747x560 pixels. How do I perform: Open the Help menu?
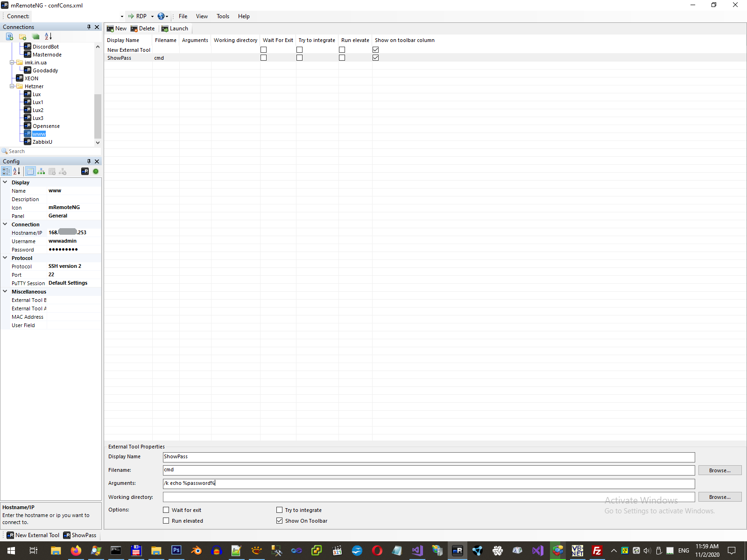click(244, 16)
